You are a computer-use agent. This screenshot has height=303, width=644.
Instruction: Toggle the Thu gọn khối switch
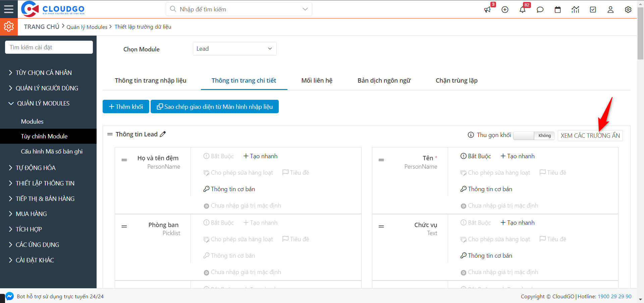[x=534, y=136]
